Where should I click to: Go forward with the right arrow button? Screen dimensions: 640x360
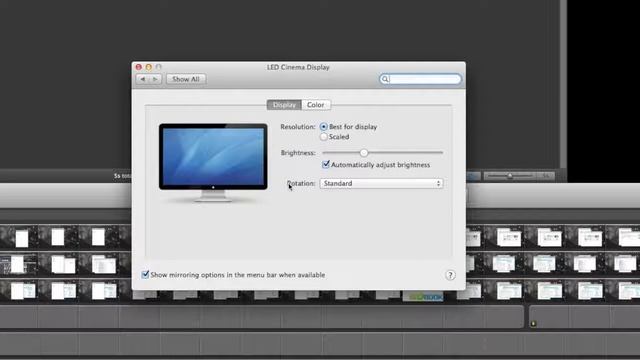(x=156, y=79)
